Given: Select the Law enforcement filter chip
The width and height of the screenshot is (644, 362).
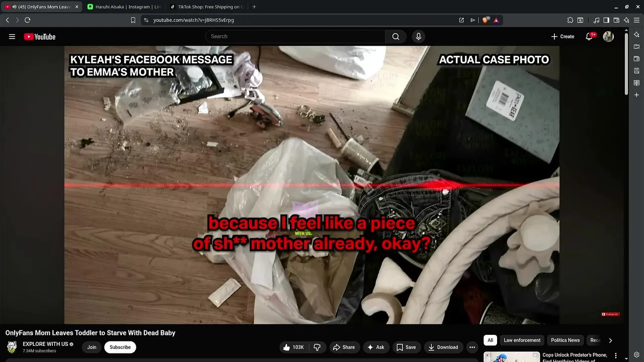Looking at the screenshot, I should (522, 340).
